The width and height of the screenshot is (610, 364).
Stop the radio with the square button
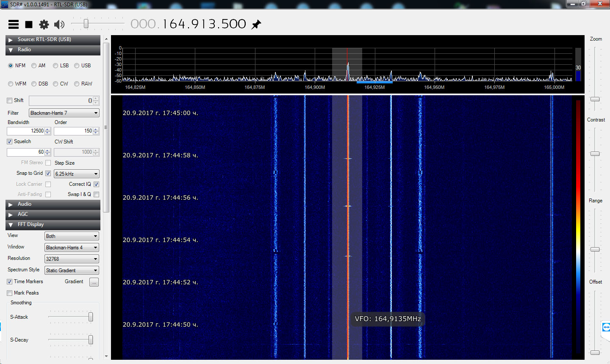[29, 25]
